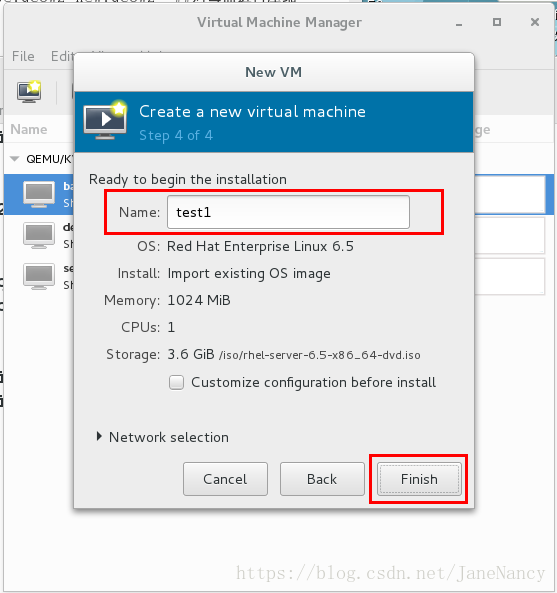Click the Name field containing test1
This screenshot has height=593, width=557.
click(288, 212)
